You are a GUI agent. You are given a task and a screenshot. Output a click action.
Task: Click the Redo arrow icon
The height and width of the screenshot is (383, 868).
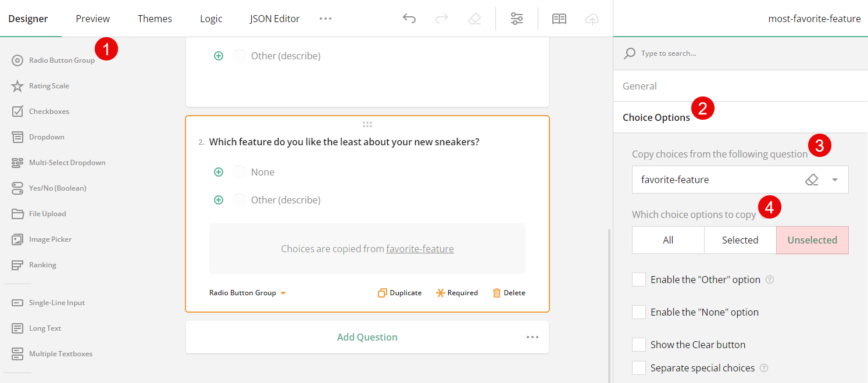442,18
